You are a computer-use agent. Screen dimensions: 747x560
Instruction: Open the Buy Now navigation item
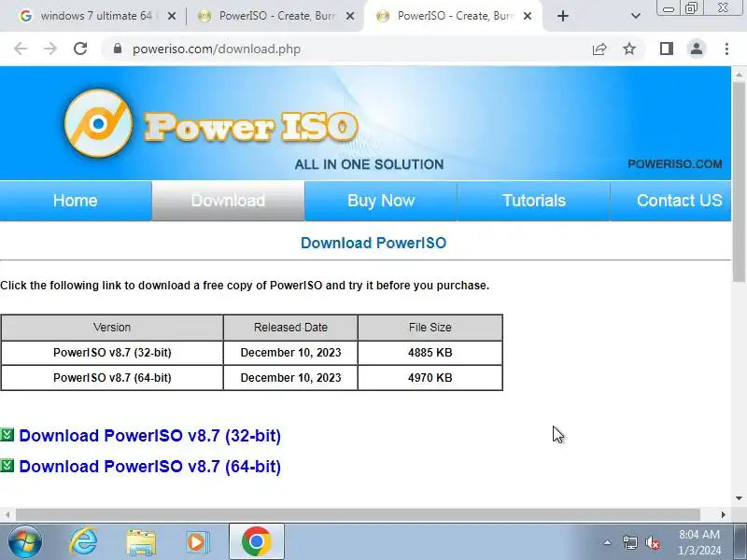[381, 201]
